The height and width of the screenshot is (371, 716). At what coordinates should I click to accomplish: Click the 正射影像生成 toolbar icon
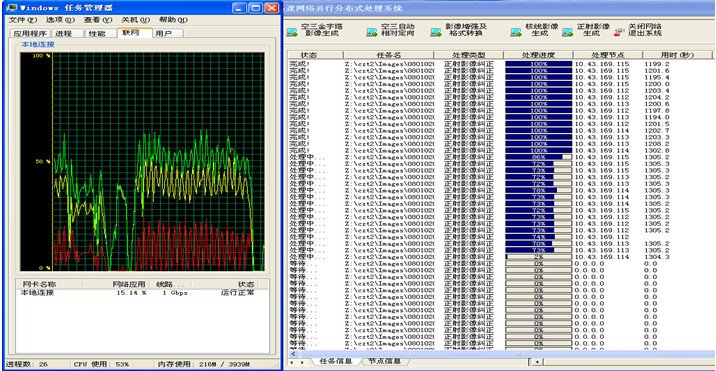coord(567,32)
